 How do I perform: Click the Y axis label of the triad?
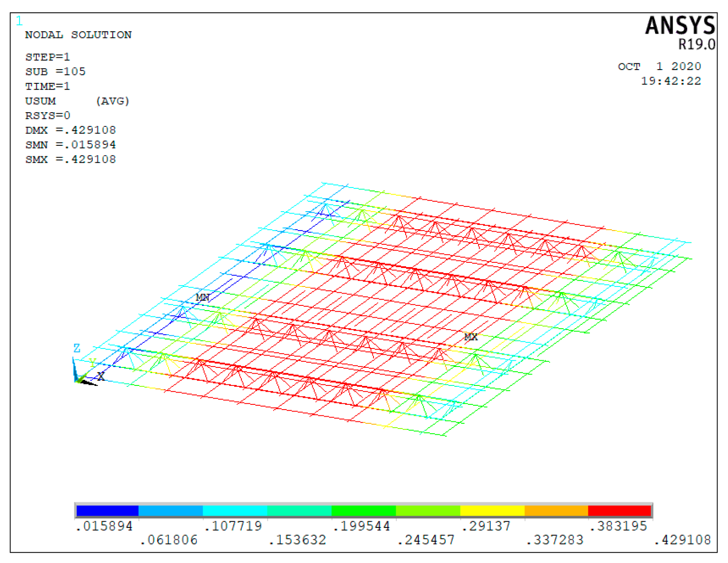93,363
